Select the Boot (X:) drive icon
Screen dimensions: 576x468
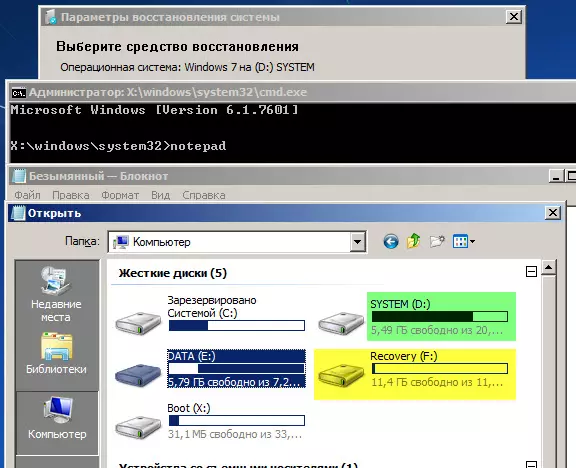138,427
